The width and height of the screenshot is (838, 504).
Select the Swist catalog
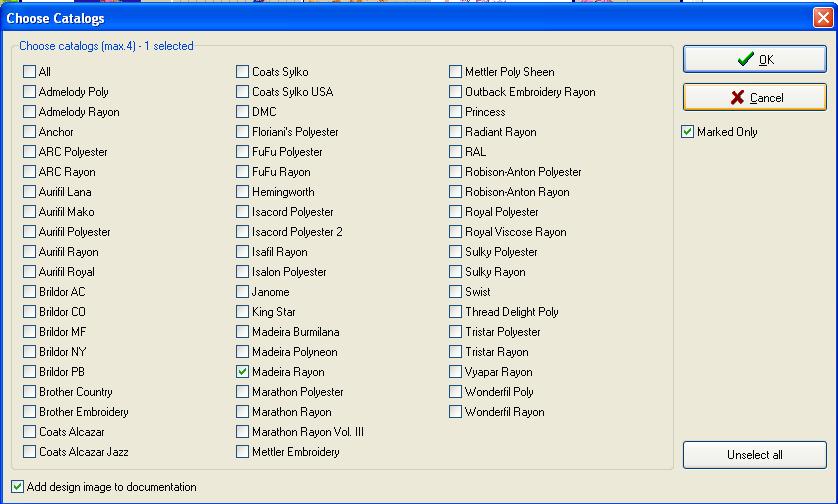455,291
